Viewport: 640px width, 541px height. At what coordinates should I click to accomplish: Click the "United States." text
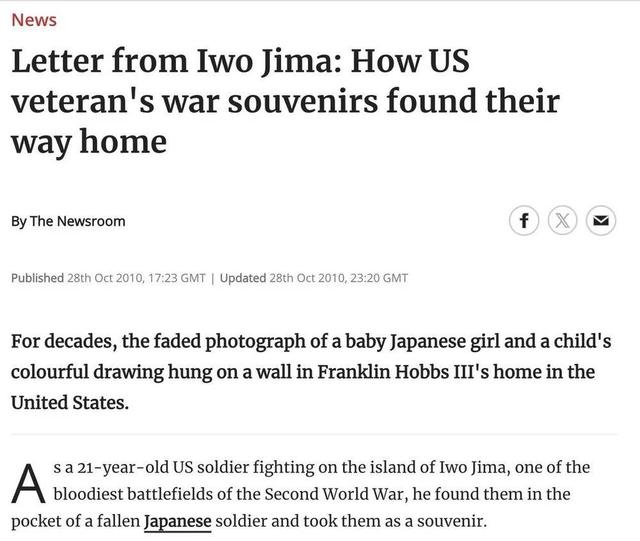point(70,403)
